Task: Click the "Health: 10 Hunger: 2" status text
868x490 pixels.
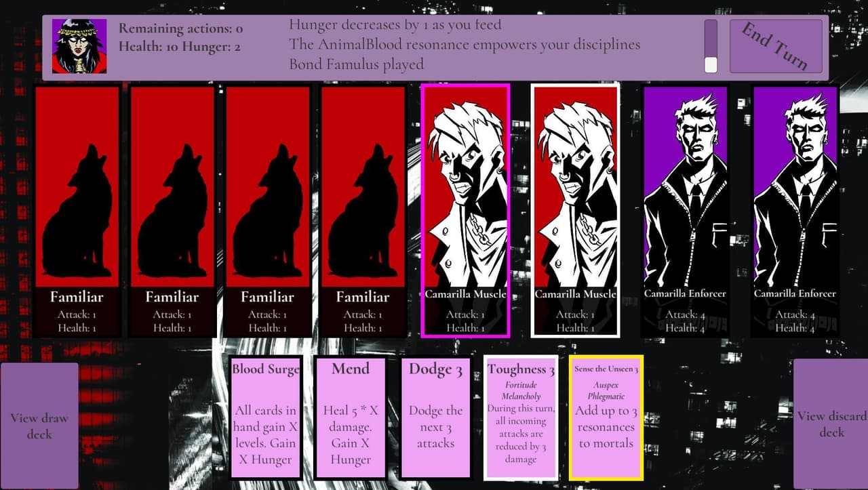Action: (x=179, y=47)
